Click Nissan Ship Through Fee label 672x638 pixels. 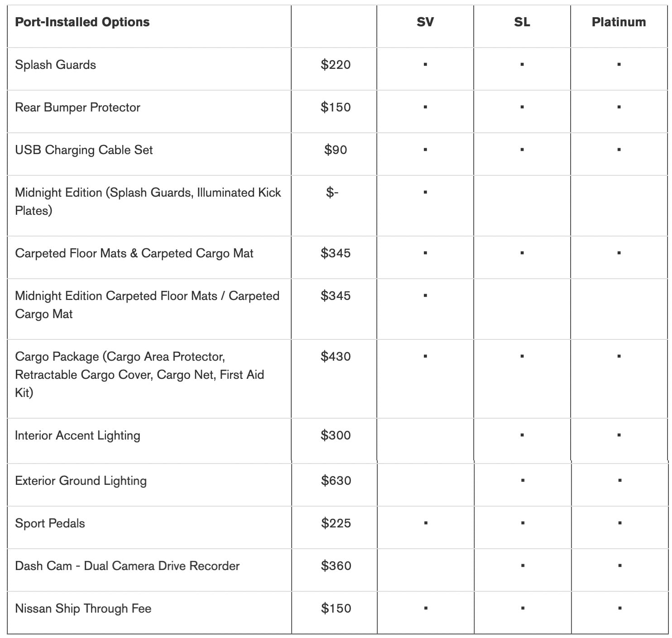coord(83,609)
